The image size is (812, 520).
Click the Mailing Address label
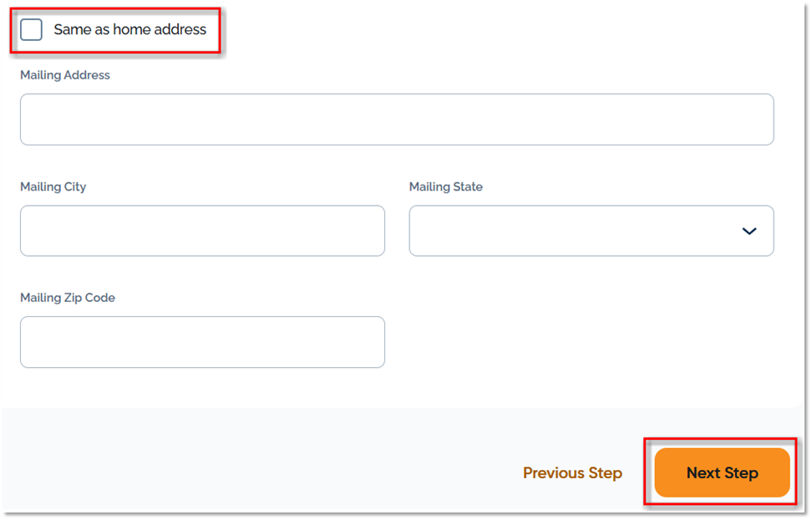click(x=64, y=74)
